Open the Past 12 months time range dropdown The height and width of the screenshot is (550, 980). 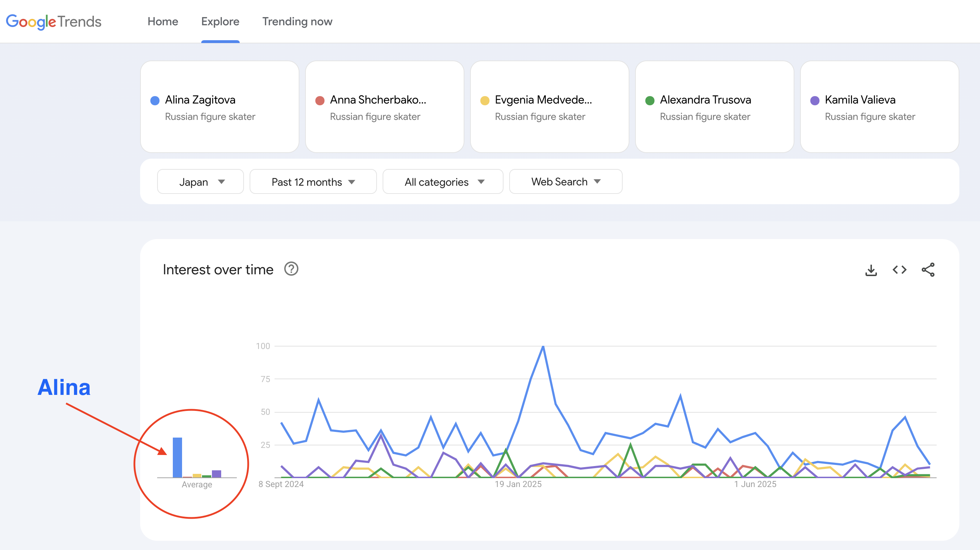pos(313,181)
